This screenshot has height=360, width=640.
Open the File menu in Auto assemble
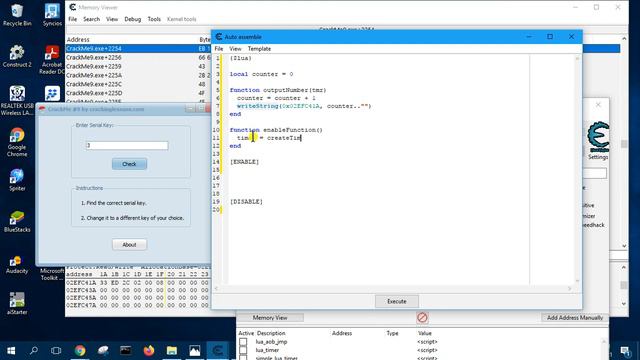[219, 49]
